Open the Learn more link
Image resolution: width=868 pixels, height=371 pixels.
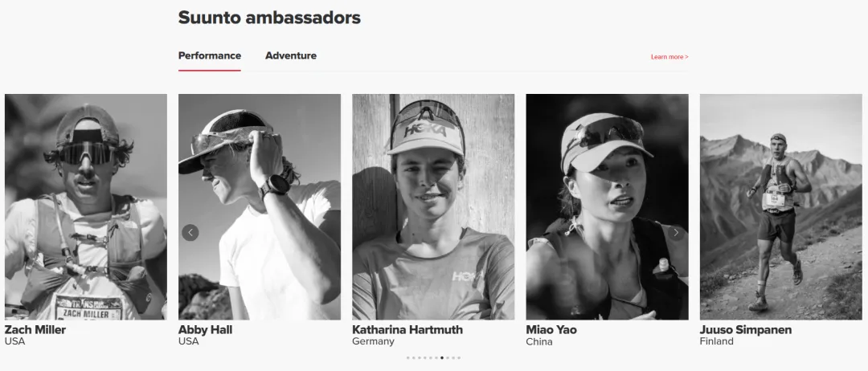[x=669, y=57]
